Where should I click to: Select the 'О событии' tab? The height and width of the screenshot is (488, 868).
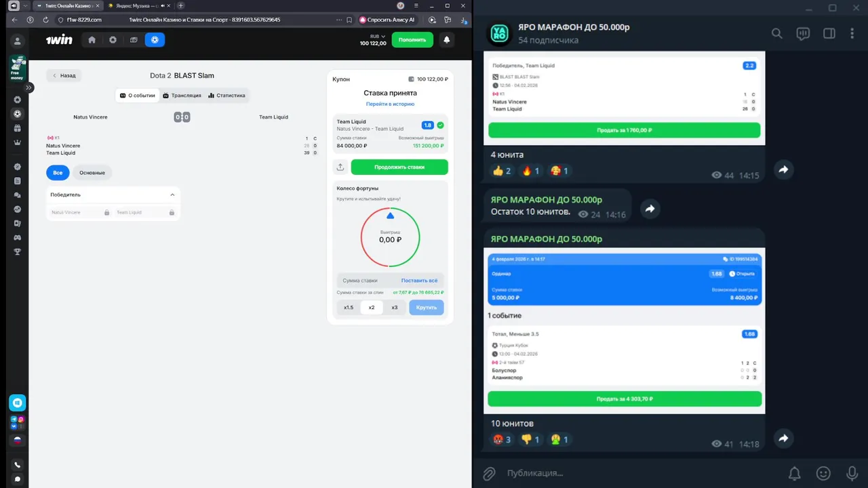[x=138, y=96]
